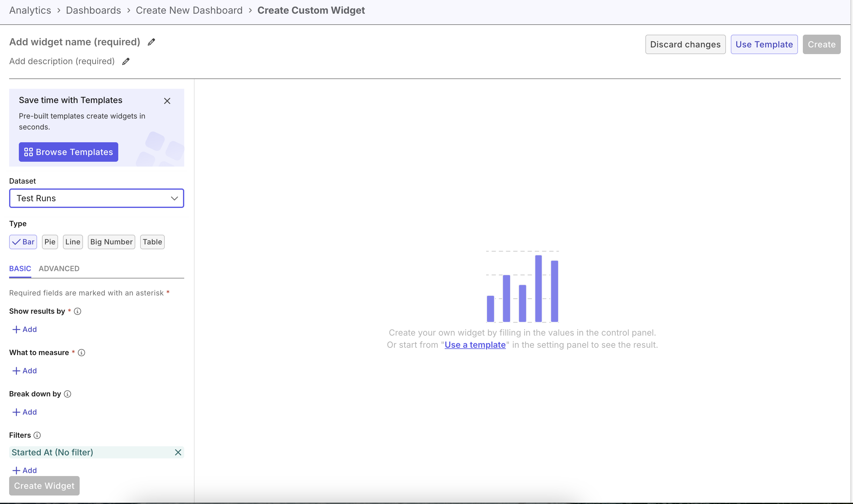Click the Create button at top right
This screenshot has height=504, width=853.
[821, 44]
